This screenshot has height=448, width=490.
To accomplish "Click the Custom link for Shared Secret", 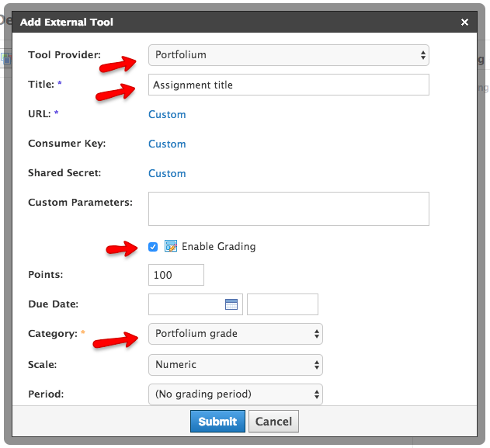I will pyautogui.click(x=167, y=173).
